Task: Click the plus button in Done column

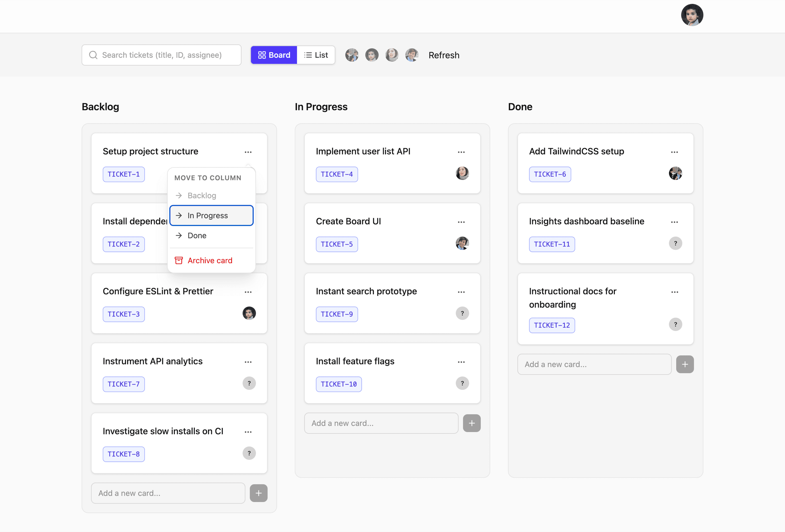Action: click(685, 364)
